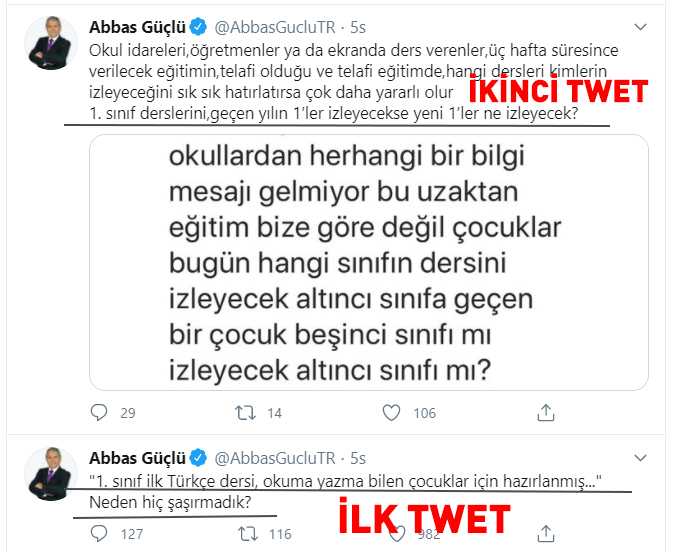
Task: Open Abbas Güçlü profile from bottom tweet name
Action: point(137,458)
